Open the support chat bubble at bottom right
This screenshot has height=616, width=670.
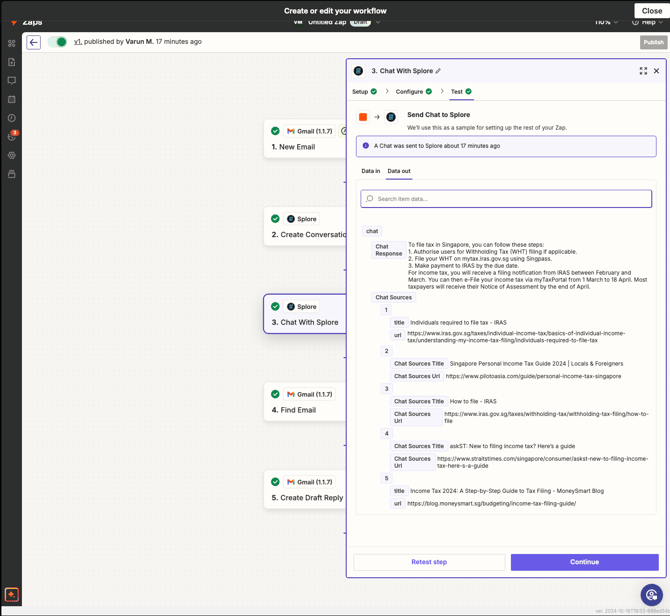tap(651, 594)
